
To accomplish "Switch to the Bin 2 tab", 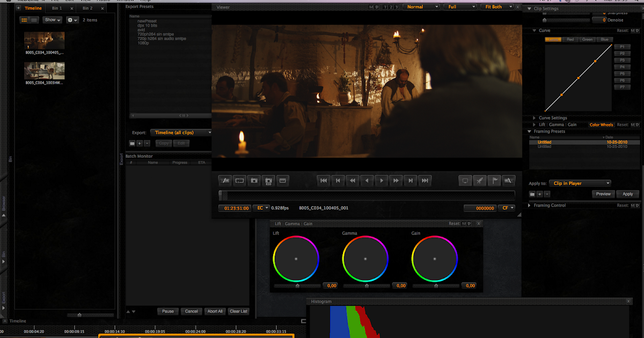I will (87, 9).
